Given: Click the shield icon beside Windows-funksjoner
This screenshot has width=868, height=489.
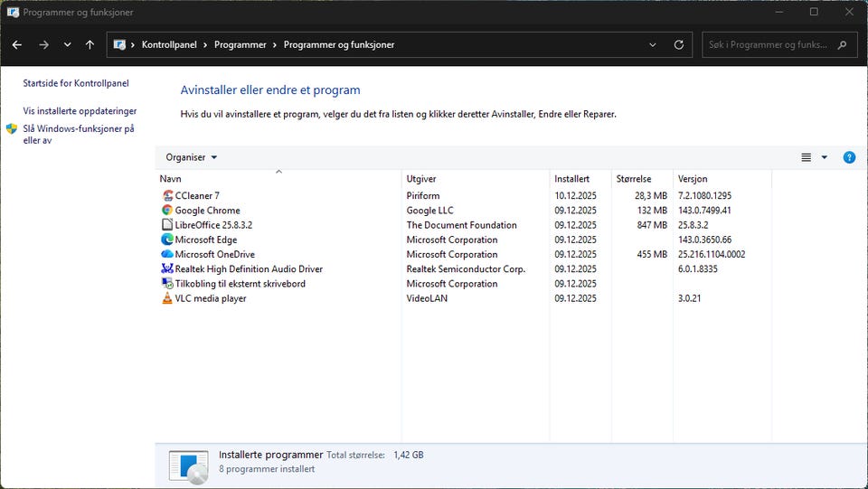Looking at the screenshot, I should (12, 129).
